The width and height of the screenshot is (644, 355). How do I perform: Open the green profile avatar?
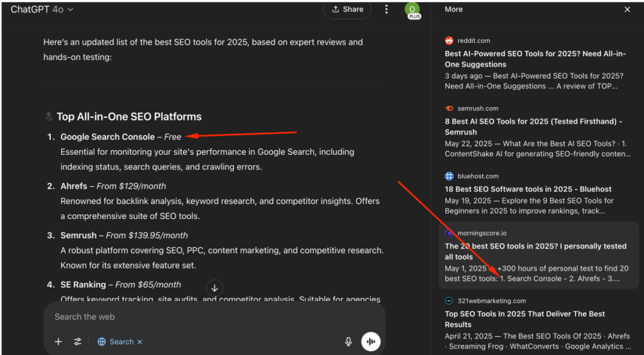(412, 9)
